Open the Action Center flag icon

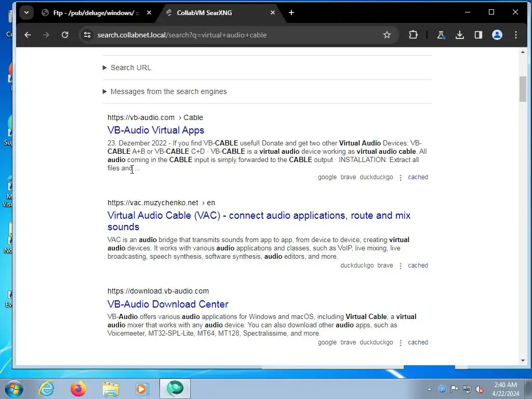click(x=454, y=389)
